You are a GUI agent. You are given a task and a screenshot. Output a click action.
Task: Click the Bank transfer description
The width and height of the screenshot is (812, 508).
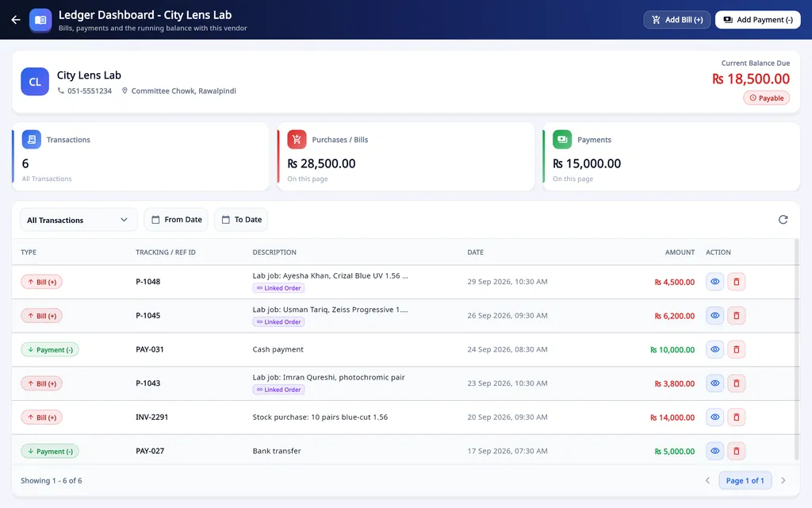pyautogui.click(x=277, y=451)
